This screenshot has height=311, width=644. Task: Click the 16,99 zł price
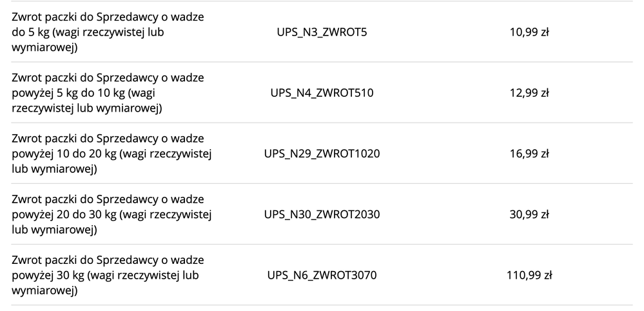529,154
